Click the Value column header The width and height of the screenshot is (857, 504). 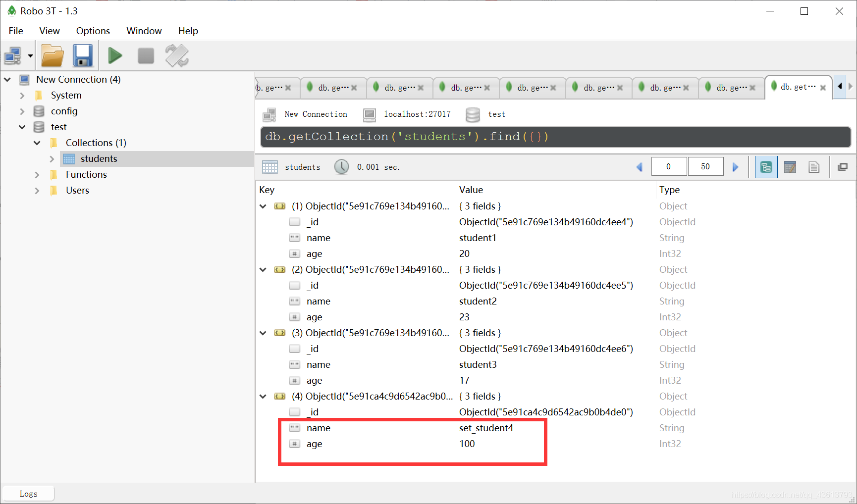click(471, 190)
